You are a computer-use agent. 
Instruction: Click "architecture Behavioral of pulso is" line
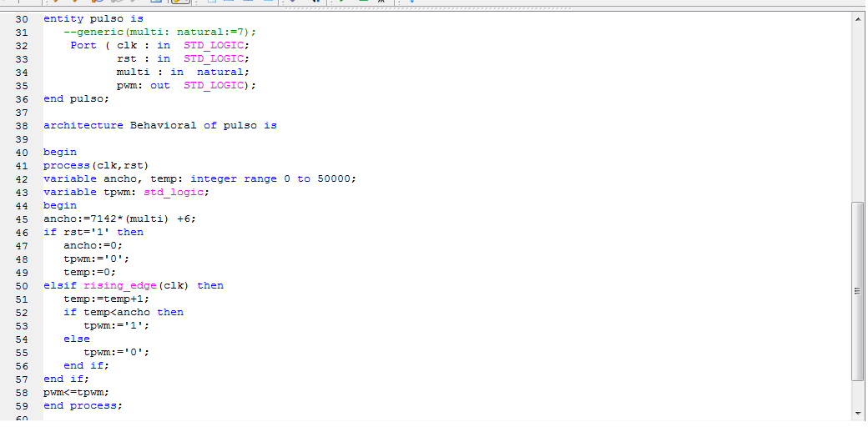[160, 125]
